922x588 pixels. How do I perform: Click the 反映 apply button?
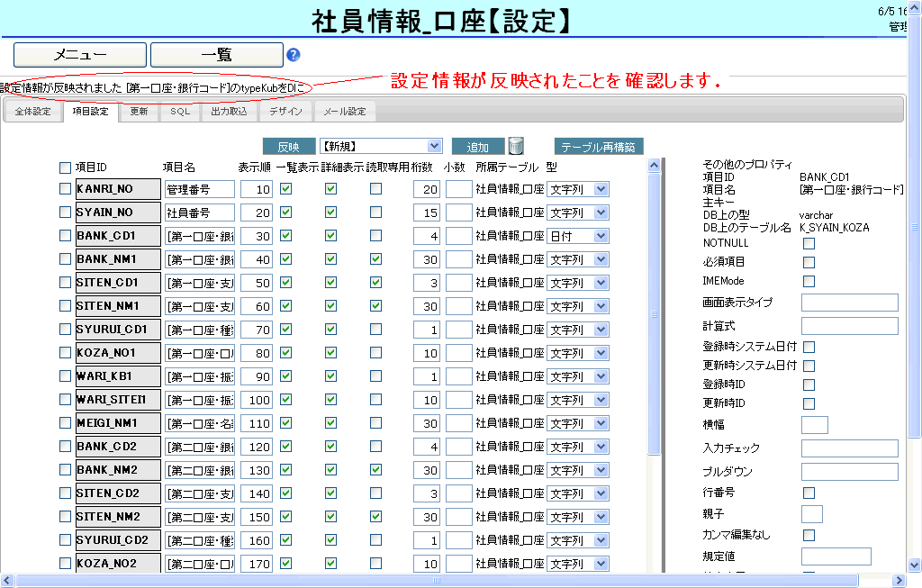click(288, 147)
